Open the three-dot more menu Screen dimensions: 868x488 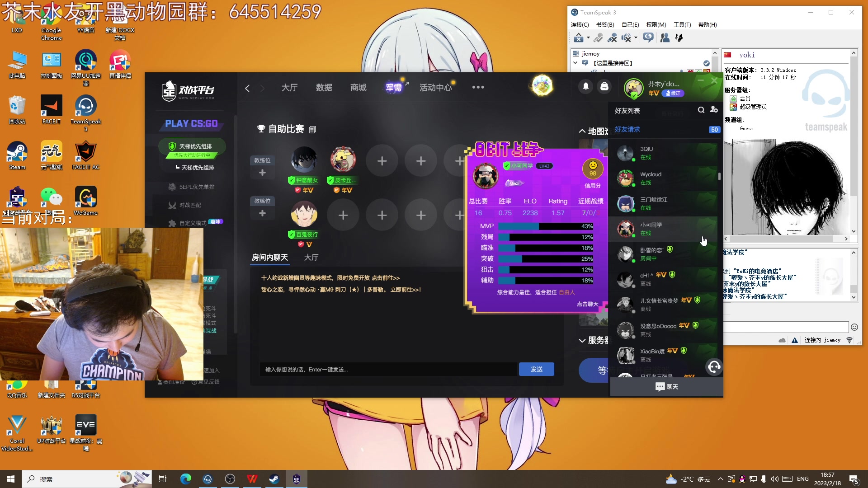pyautogui.click(x=478, y=87)
